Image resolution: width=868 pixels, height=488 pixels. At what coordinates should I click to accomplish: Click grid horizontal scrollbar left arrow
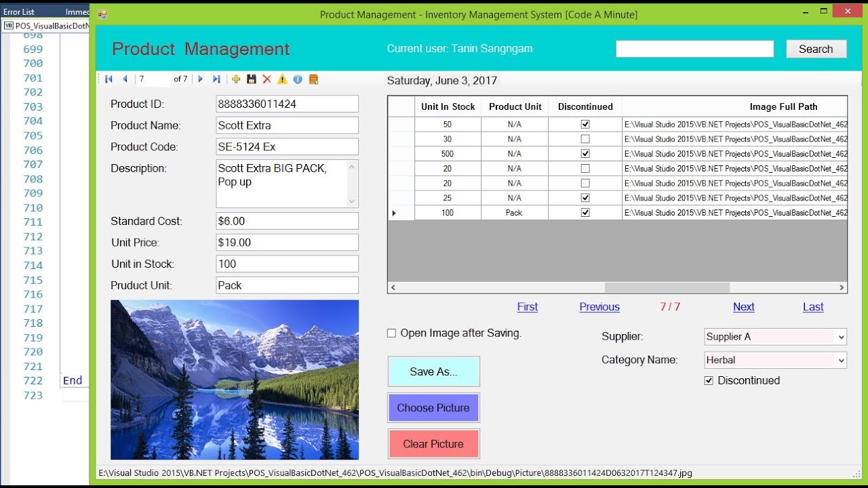point(393,287)
